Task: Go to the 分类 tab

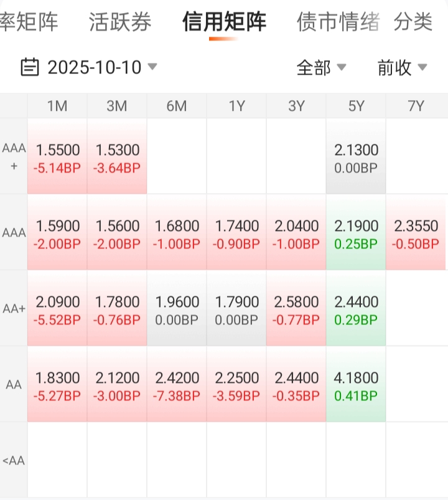Action: (x=413, y=22)
